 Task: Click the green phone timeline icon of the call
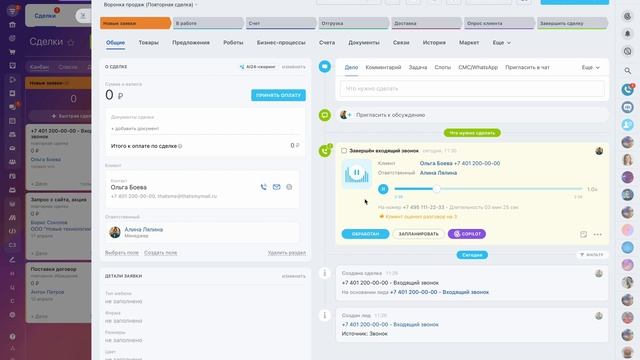[x=325, y=151]
